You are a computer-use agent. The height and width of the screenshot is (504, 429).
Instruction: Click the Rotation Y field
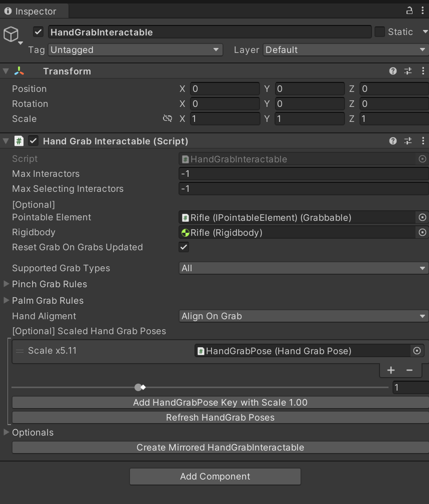(309, 104)
